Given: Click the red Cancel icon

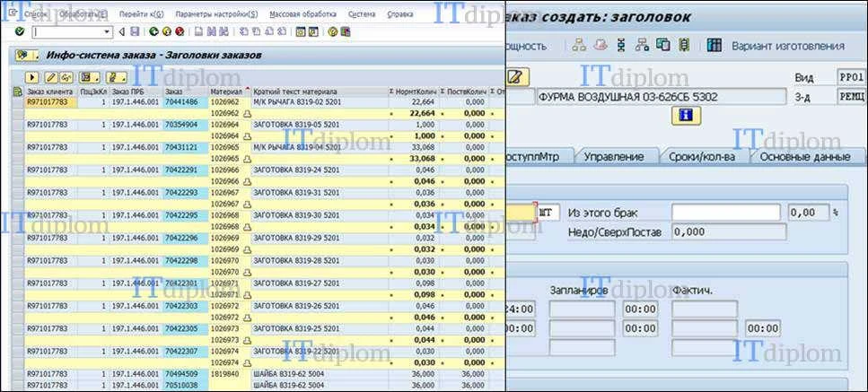Looking at the screenshot, I should tap(180, 32).
